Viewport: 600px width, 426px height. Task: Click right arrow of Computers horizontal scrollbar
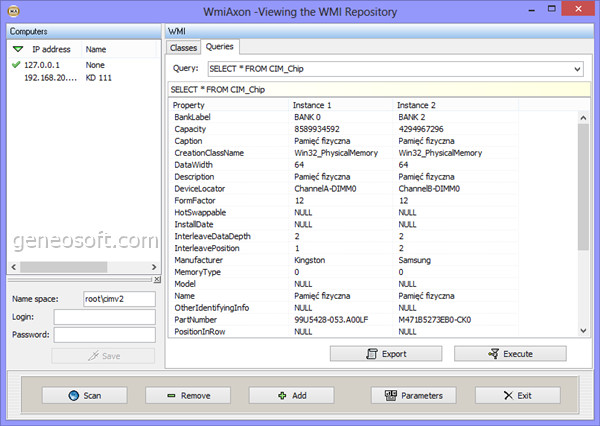154,267
